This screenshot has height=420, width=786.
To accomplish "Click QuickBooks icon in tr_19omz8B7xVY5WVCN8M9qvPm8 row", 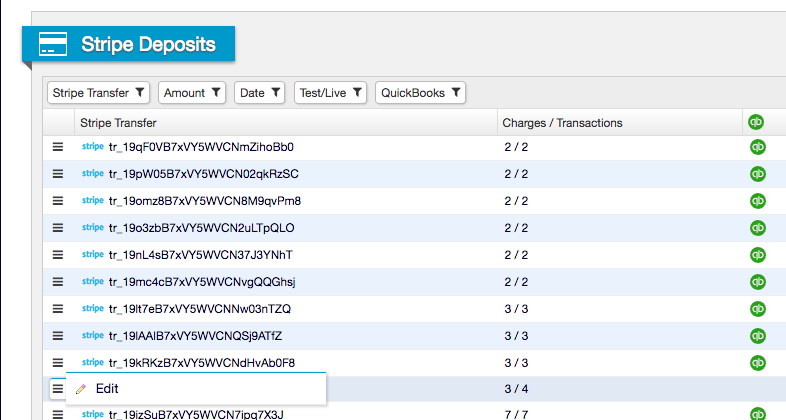I will [757, 201].
